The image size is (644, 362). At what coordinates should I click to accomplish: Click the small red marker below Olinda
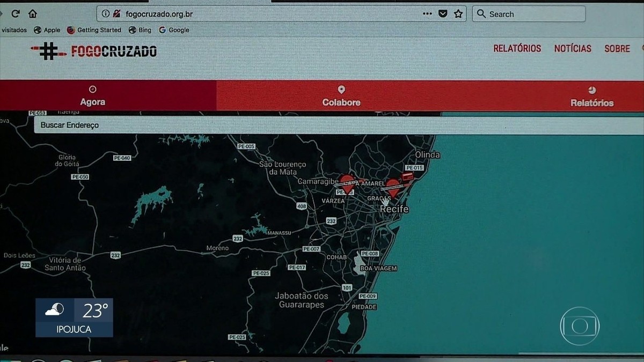coord(408,176)
